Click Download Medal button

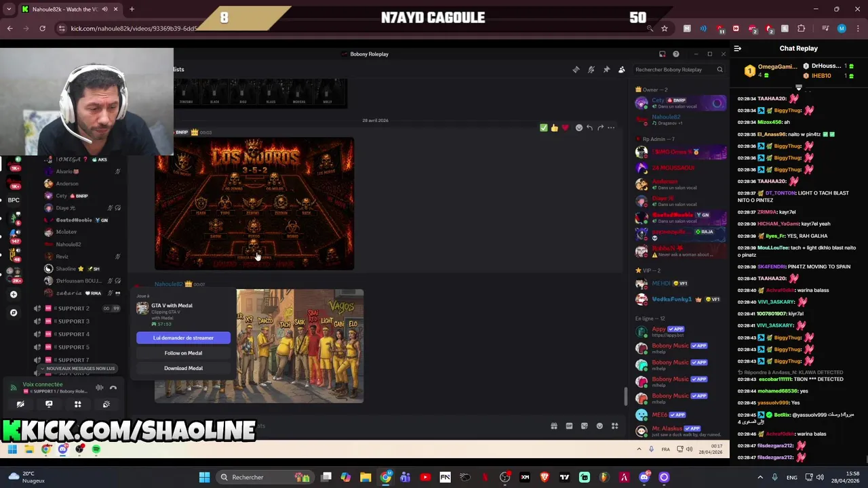(183, 368)
